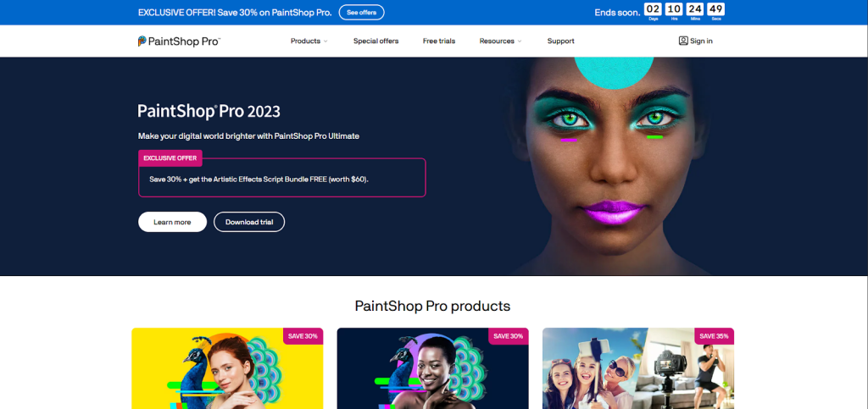Open the Free trials menu item

pos(439,41)
